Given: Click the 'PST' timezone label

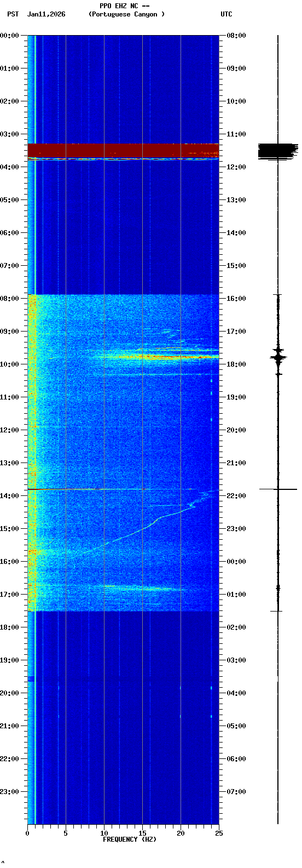Looking at the screenshot, I should coord(13,14).
